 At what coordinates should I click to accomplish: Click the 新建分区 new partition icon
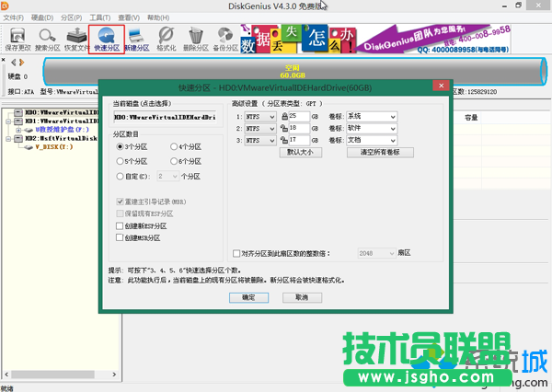137,39
